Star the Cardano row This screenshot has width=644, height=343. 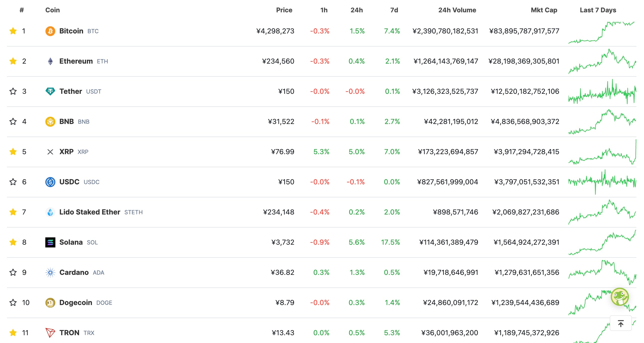click(13, 272)
